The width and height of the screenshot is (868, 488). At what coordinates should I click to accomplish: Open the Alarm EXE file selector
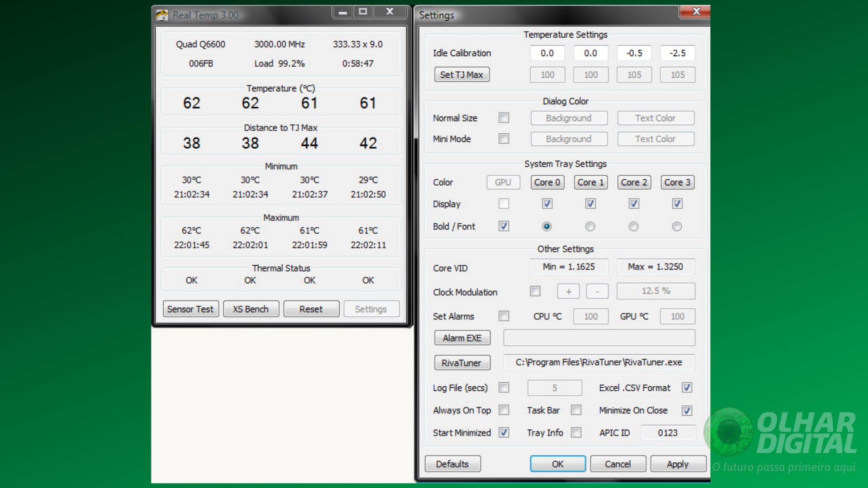click(462, 338)
